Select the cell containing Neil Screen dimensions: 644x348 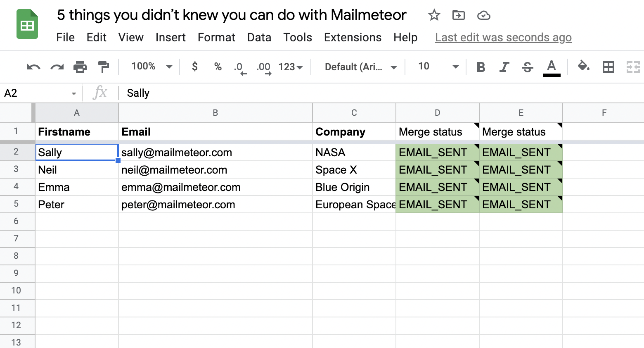77,170
